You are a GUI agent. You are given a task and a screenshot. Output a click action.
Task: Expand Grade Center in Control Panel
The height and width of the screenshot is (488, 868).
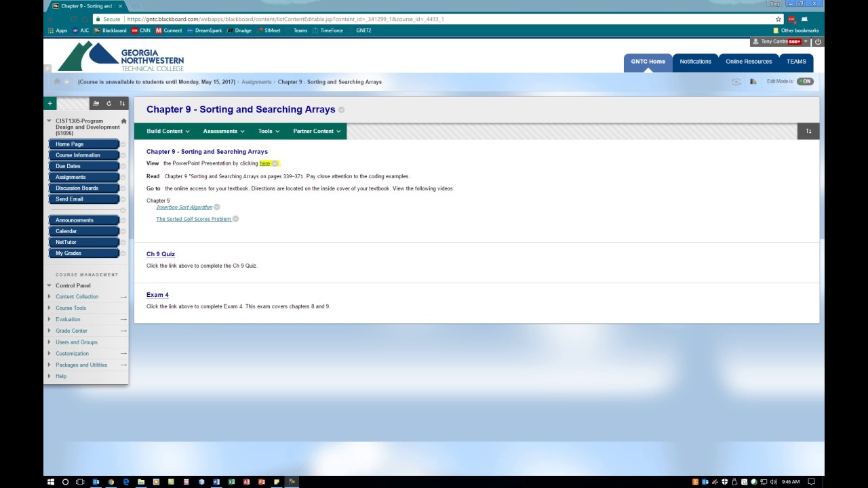[49, 331]
